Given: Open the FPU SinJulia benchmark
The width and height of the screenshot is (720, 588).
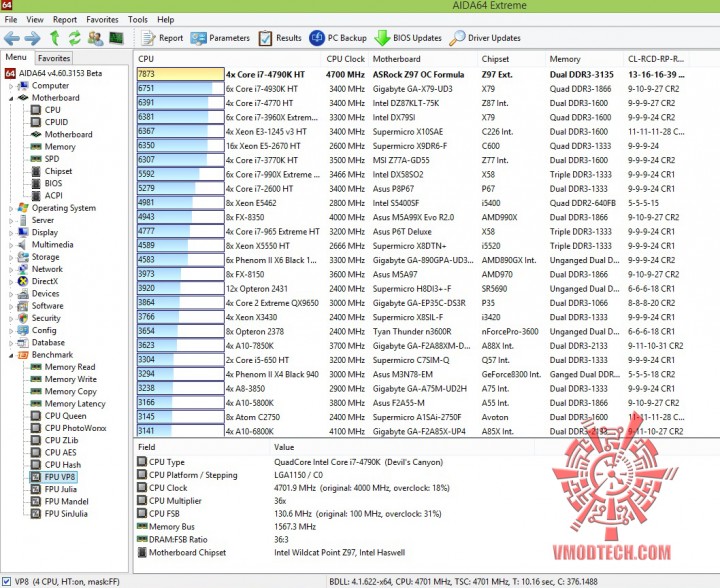Looking at the screenshot, I should (66, 514).
